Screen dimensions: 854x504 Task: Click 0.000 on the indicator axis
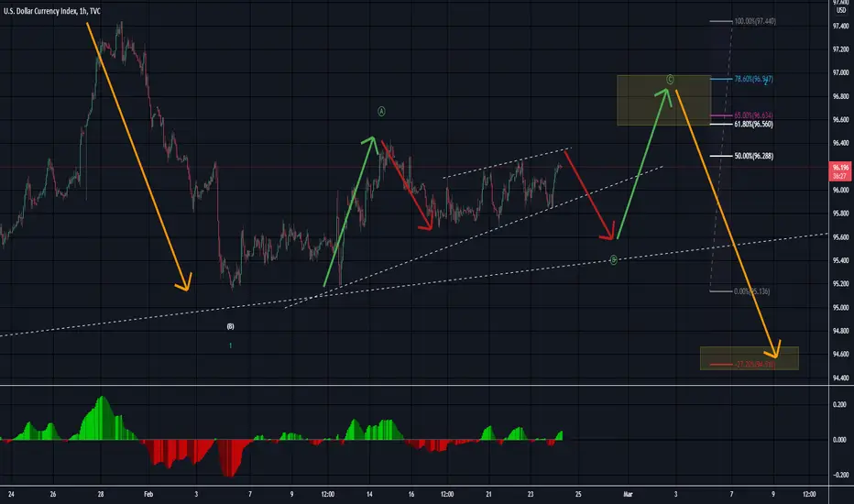point(840,440)
